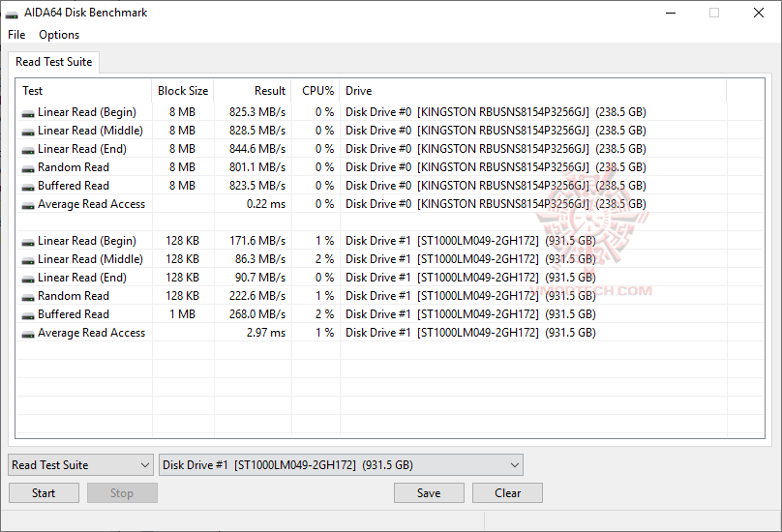The image size is (782, 532).
Task: Click the 2 % CPU value in 86.3 MB/s row
Action: click(324, 259)
